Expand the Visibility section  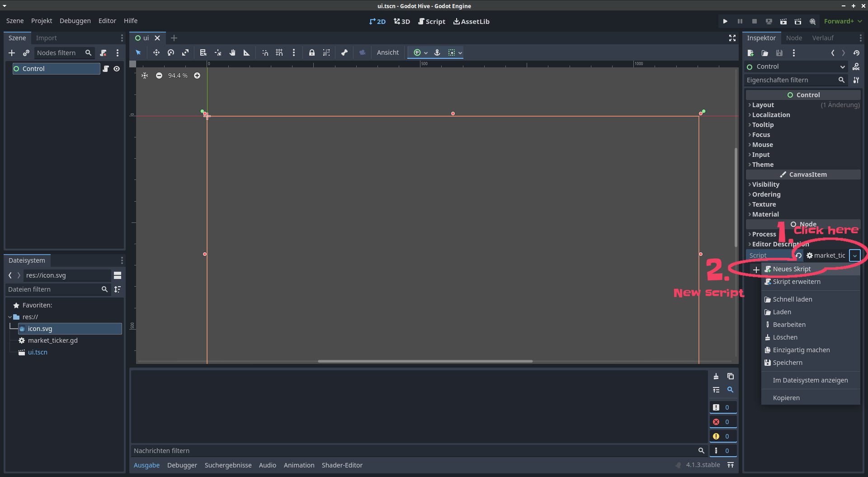(x=803, y=184)
